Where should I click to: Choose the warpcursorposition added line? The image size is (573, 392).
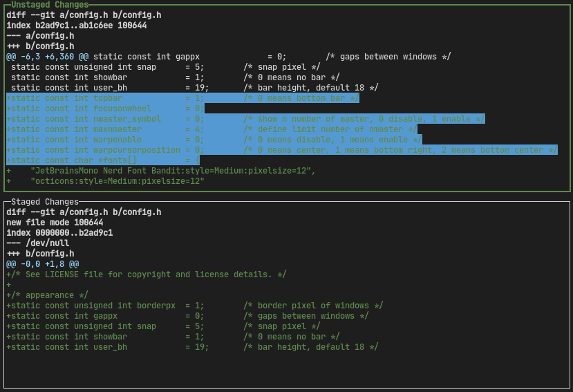[281, 150]
